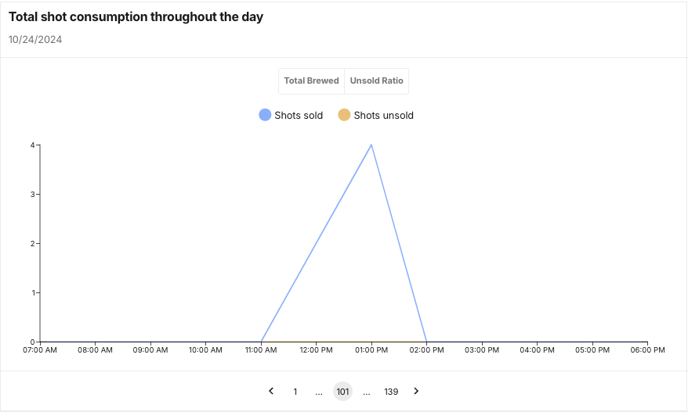Click the 10/24/2024 date text
This screenshot has width=688, height=412.
35,39
